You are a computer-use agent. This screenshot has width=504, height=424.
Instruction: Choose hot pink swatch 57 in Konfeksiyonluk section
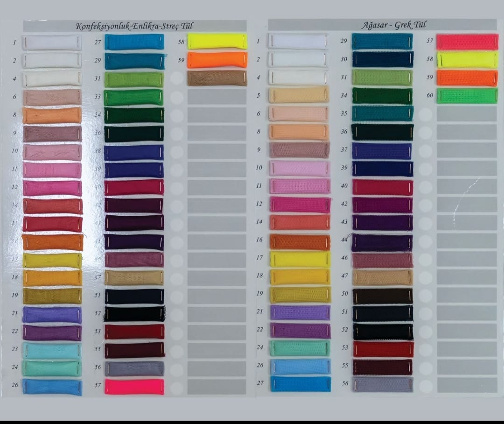(134, 387)
